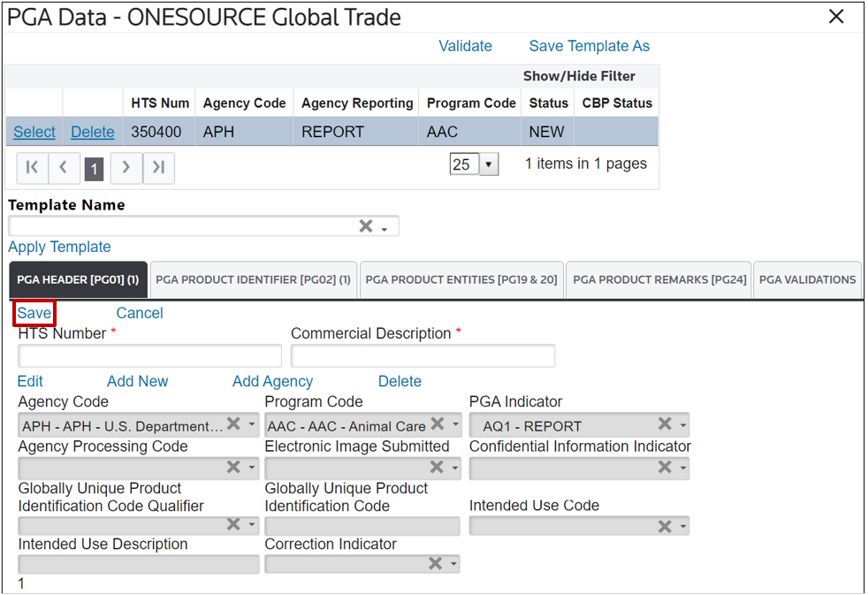Image resolution: width=868 pixels, height=595 pixels.
Task: Open the PGA Product Remarks tab
Action: click(659, 279)
